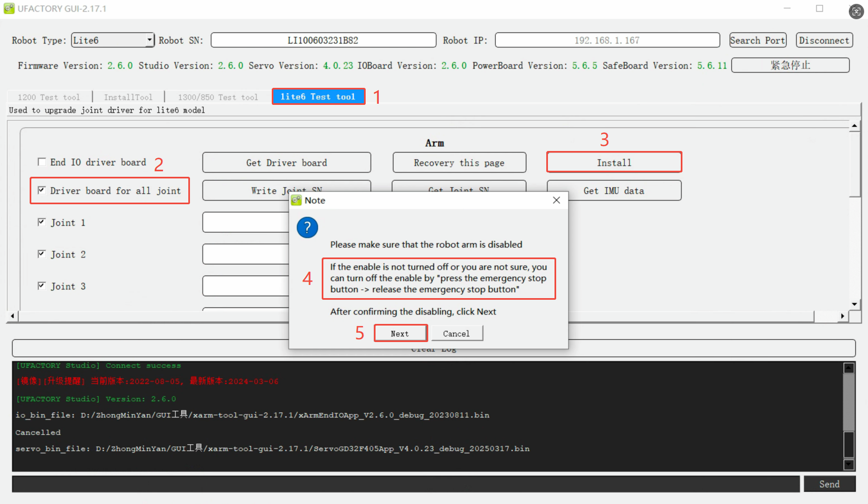Image resolution: width=868 pixels, height=504 pixels.
Task: Enable End IO driver board checkbox
Action: click(42, 162)
